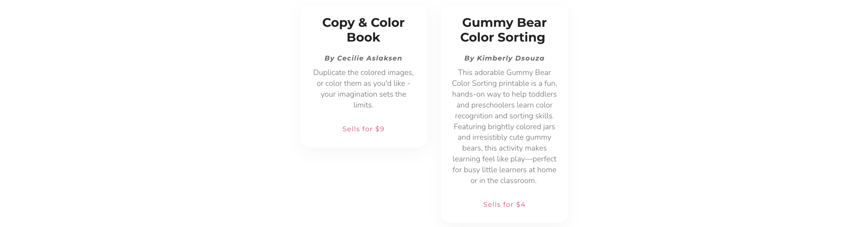Click text 'or color them as you'd like'
Screen dimensions: 868x227
[361, 83]
